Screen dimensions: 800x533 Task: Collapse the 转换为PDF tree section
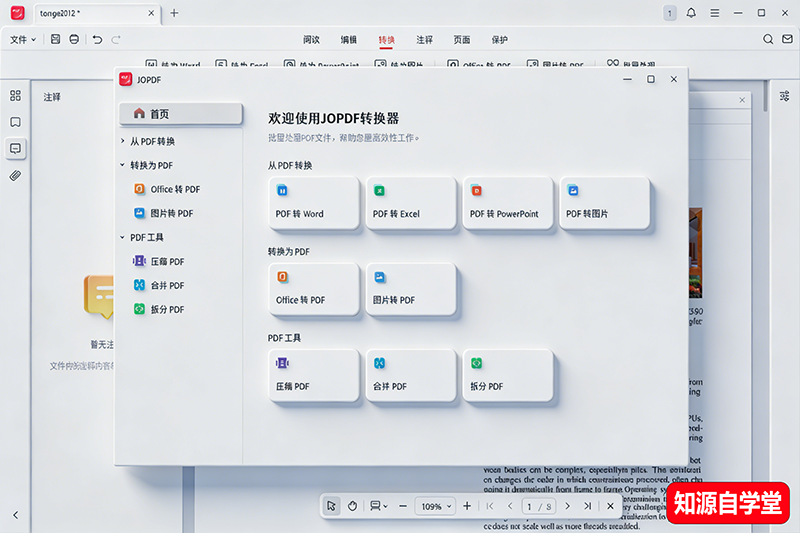[122, 165]
